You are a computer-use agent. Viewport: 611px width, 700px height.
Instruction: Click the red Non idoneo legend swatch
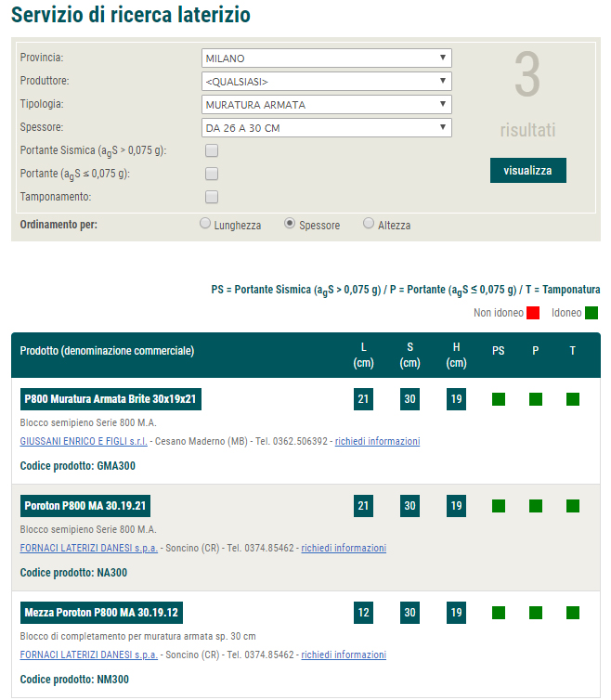pyautogui.click(x=533, y=313)
